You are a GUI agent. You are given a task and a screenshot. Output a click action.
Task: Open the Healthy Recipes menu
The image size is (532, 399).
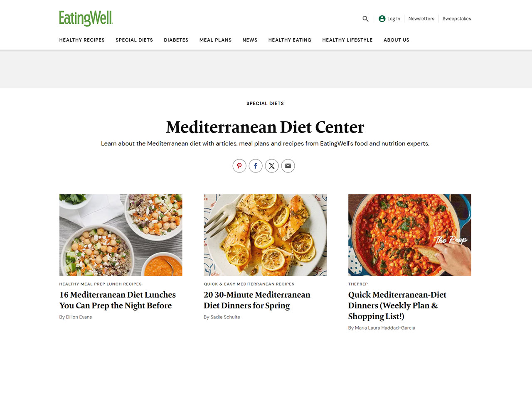click(x=82, y=40)
